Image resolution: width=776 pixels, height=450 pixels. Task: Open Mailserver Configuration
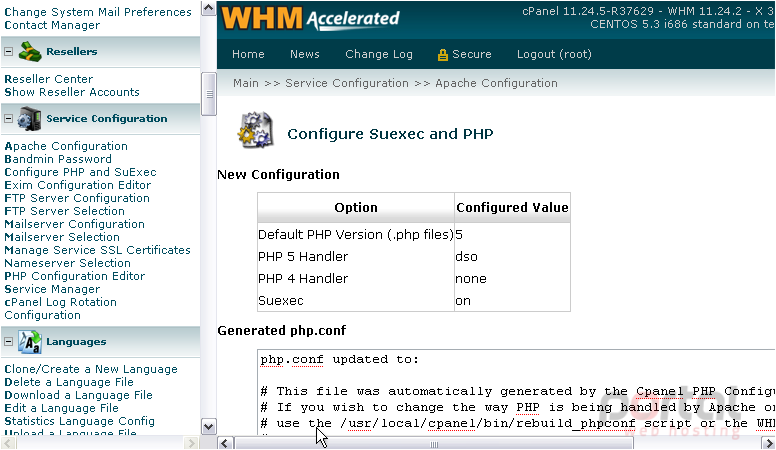[x=75, y=224]
